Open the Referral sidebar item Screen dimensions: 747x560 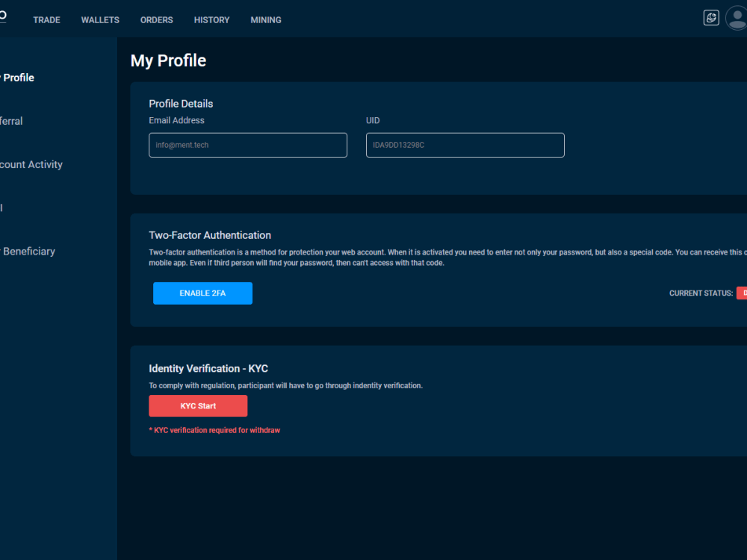pos(11,121)
